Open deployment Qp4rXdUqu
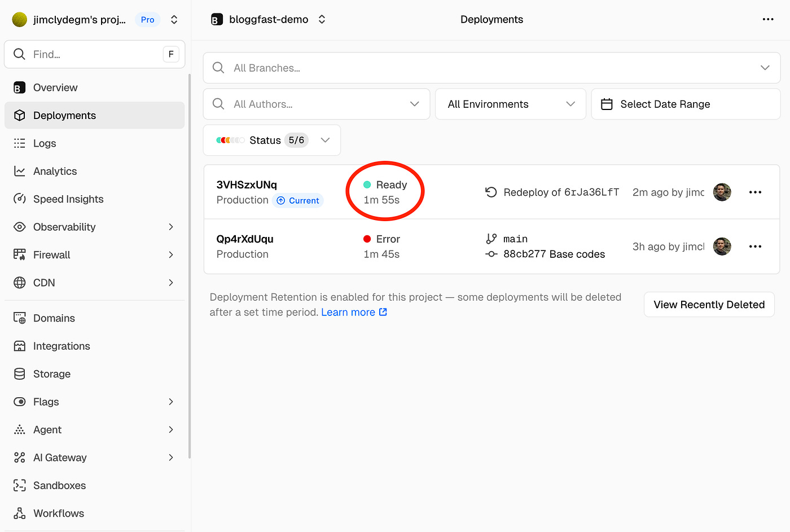The image size is (790, 532). (x=245, y=239)
